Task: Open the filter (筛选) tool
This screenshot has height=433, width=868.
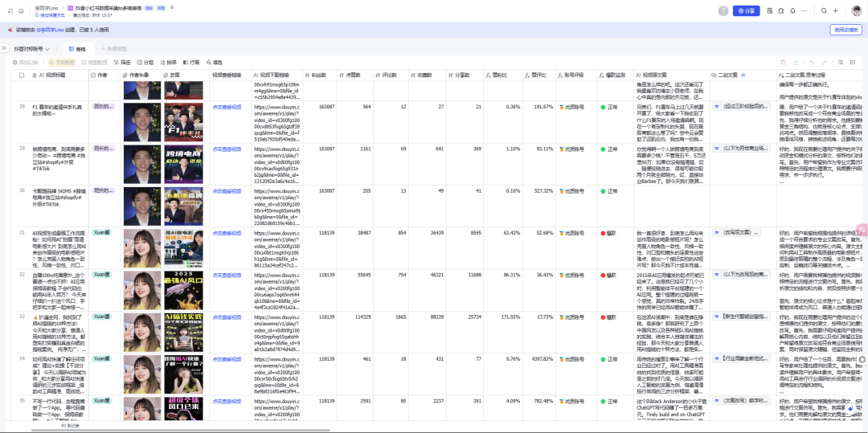Action: tap(121, 62)
